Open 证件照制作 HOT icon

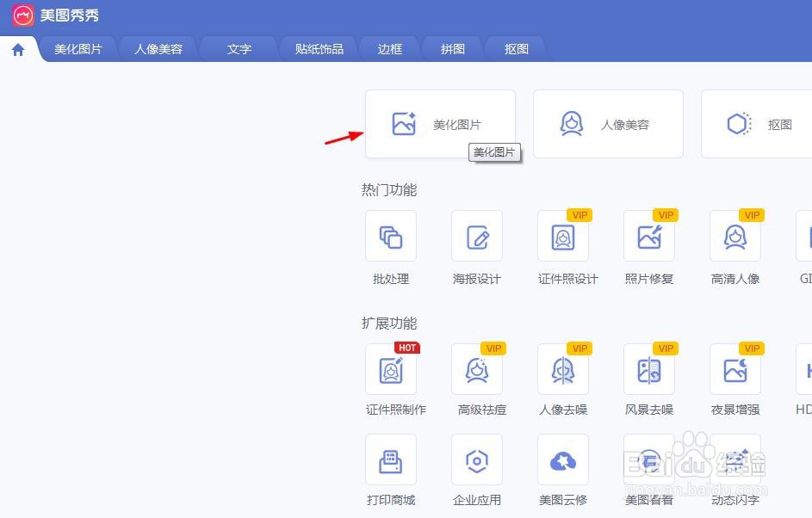tap(391, 369)
